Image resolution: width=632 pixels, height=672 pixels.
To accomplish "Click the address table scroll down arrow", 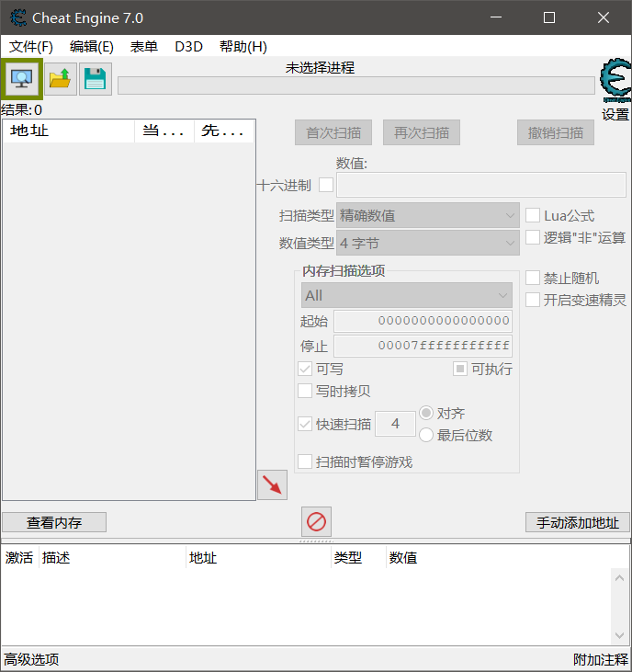I will point(619,635).
